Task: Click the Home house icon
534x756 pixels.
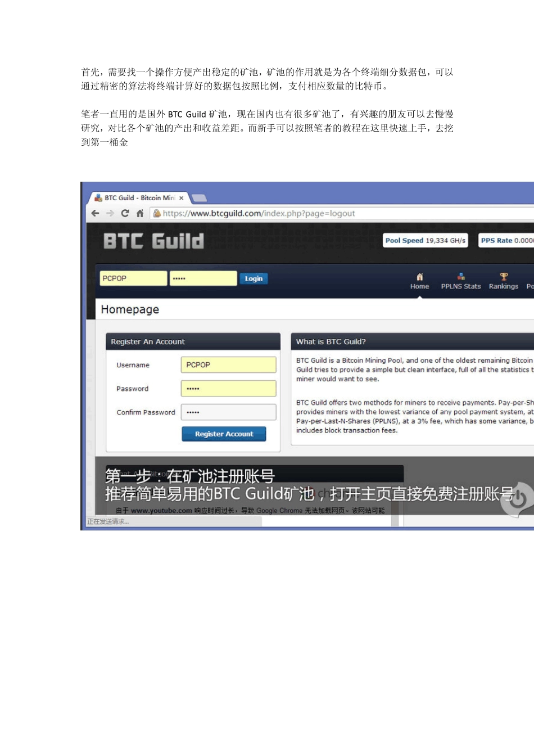Action: [419, 277]
